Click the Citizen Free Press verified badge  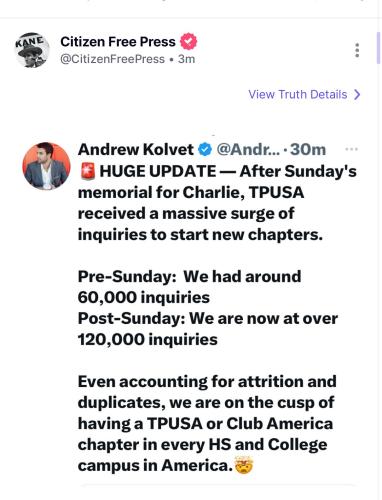[x=188, y=42]
